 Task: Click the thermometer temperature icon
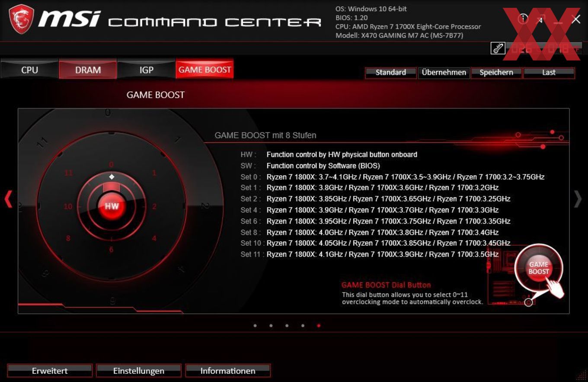498,48
